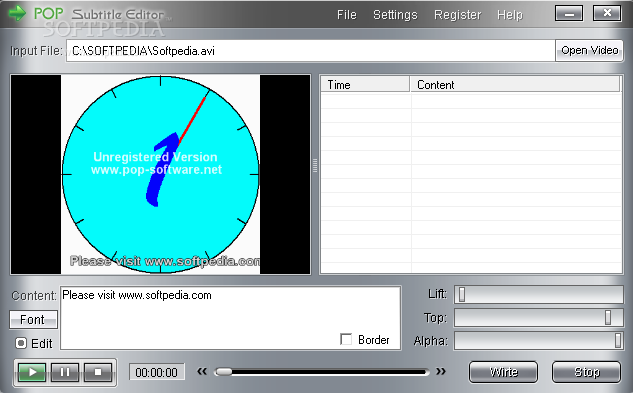Viewport: 633px width, 393px height.
Task: Click the Input File path field
Action: click(311, 51)
